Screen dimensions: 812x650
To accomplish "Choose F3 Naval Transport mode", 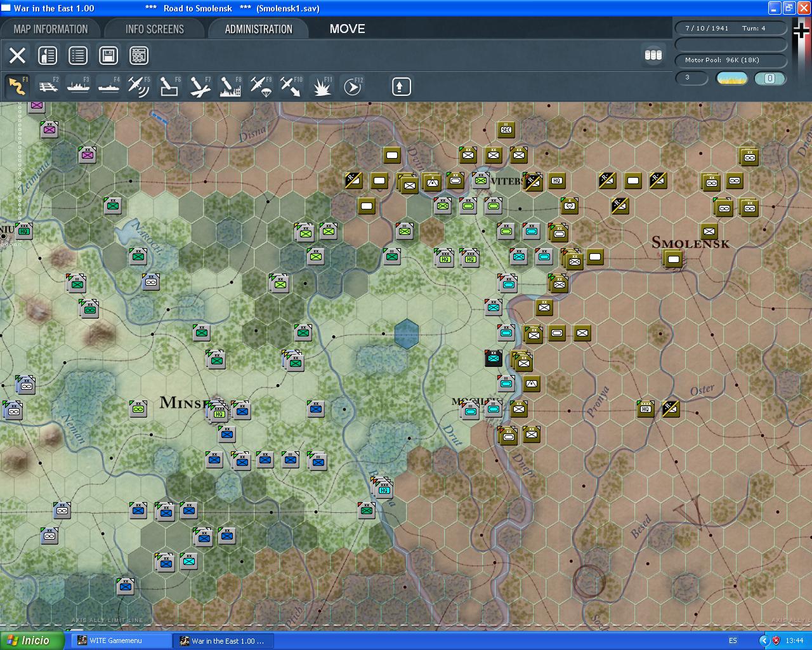I will click(x=78, y=86).
